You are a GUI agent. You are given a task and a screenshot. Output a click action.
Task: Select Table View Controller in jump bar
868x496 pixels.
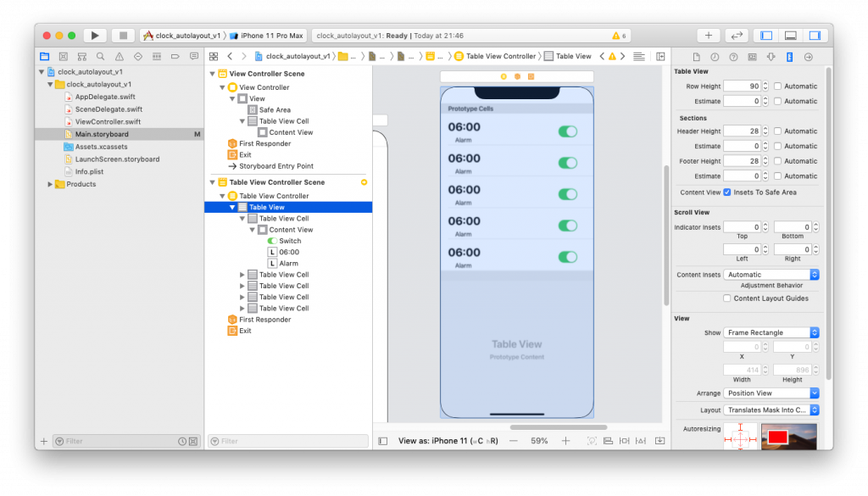click(495, 57)
